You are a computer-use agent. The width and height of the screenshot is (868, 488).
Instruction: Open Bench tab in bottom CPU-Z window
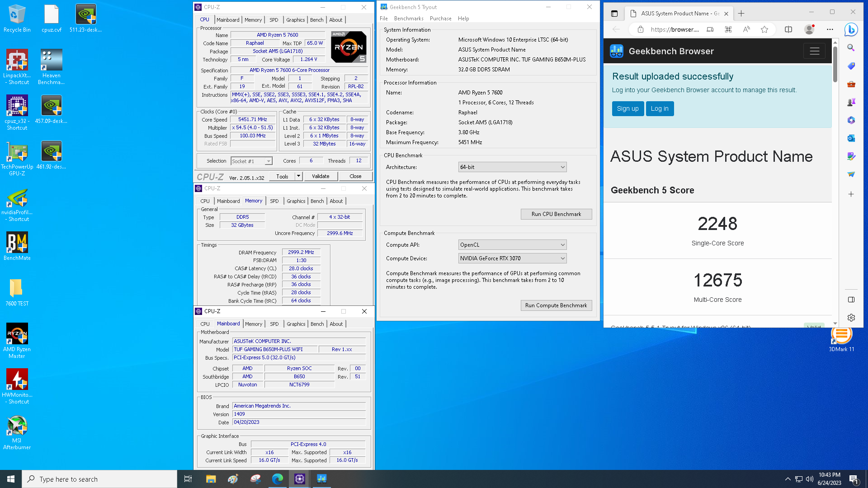pos(317,324)
